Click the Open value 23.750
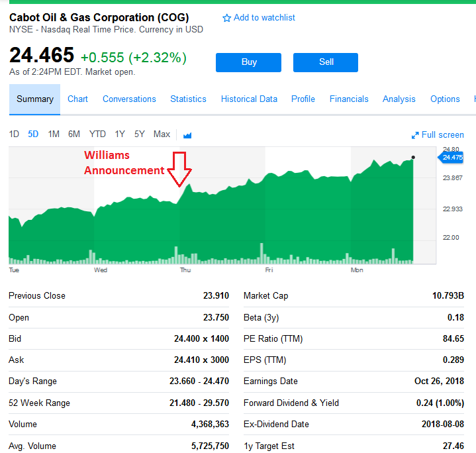 click(216, 317)
